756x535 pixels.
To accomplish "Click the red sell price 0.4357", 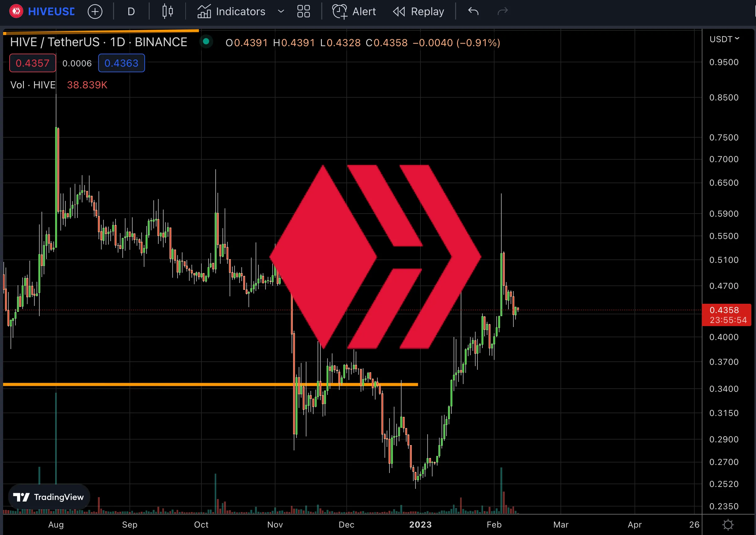I will coord(33,63).
